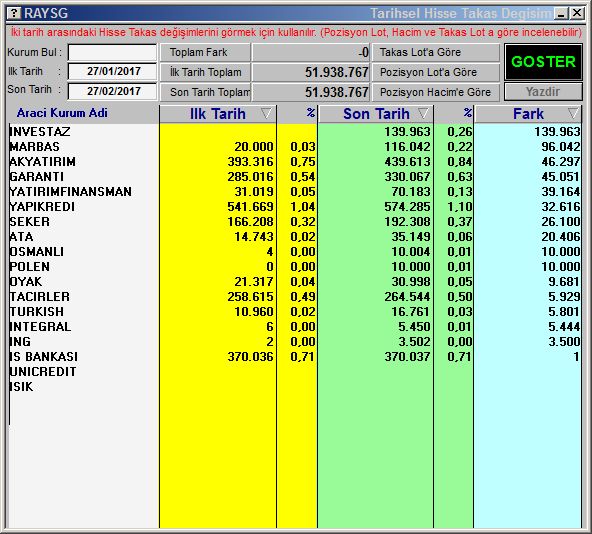Click the Son Tarih date field
Viewport: 592px width, 534px height.
click(x=113, y=91)
